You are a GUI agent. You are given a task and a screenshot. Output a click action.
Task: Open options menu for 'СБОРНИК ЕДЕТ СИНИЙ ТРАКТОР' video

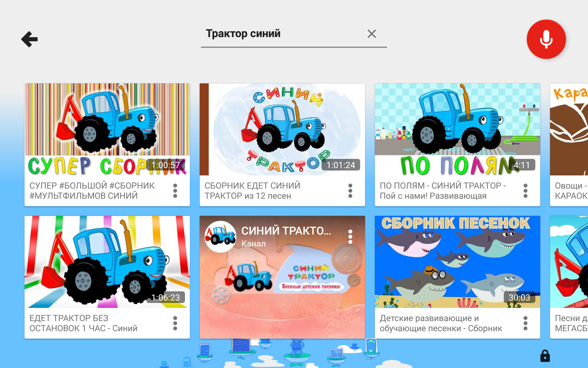350,191
